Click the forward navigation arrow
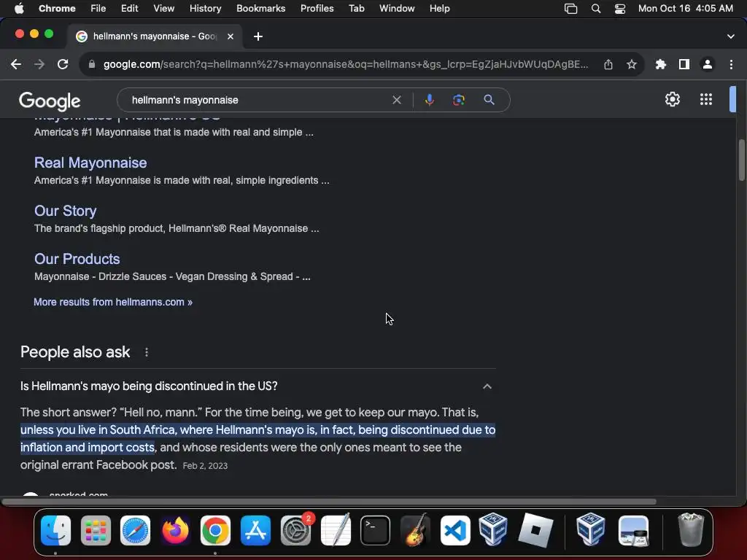This screenshot has width=747, height=560. tap(39, 64)
